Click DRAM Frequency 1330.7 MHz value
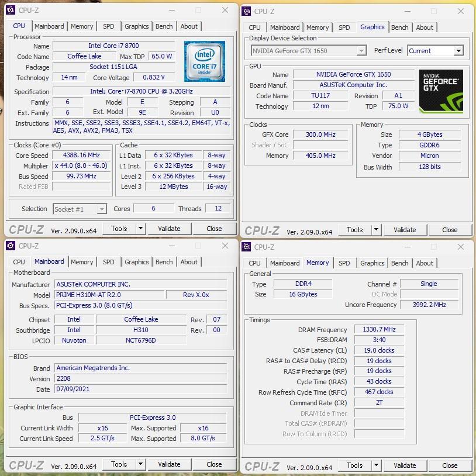The image size is (476, 476). (x=379, y=329)
